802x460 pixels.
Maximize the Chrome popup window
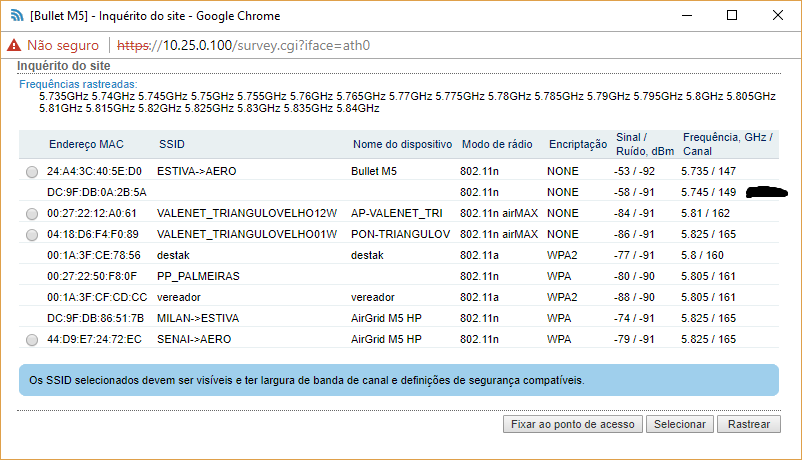point(732,16)
